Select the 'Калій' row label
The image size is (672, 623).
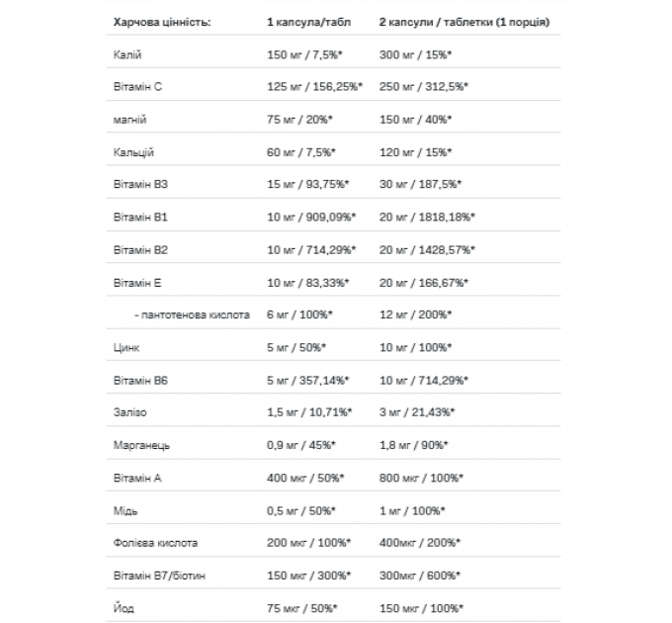tap(127, 54)
